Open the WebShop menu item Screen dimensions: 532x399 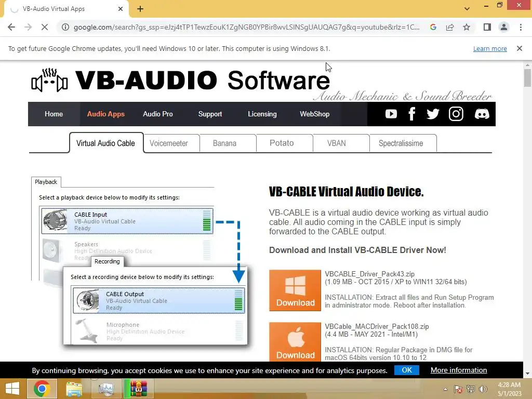click(x=314, y=114)
